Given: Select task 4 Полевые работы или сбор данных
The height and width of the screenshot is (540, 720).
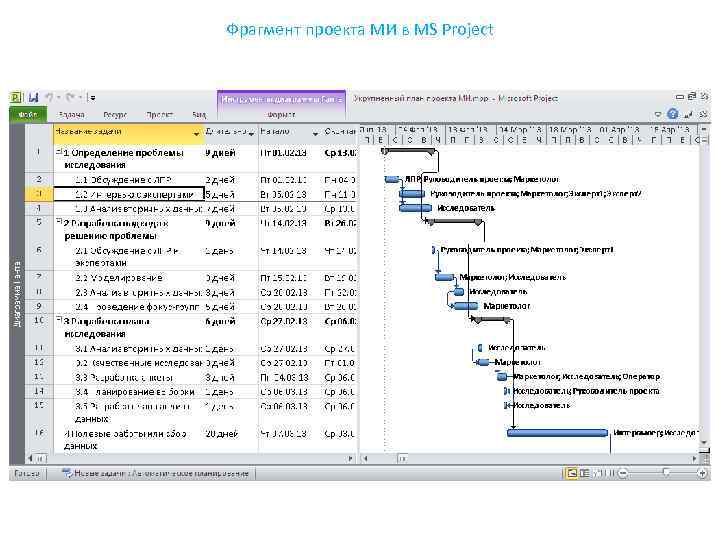Looking at the screenshot, I should 125,439.
